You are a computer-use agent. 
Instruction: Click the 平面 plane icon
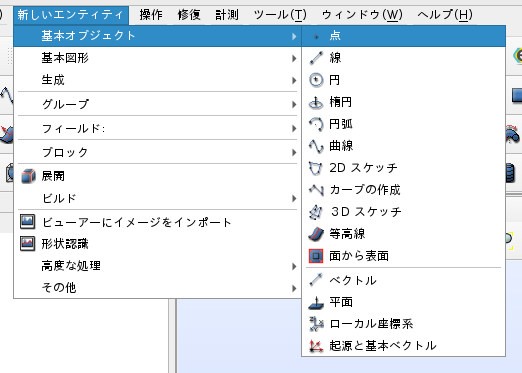[x=316, y=302]
